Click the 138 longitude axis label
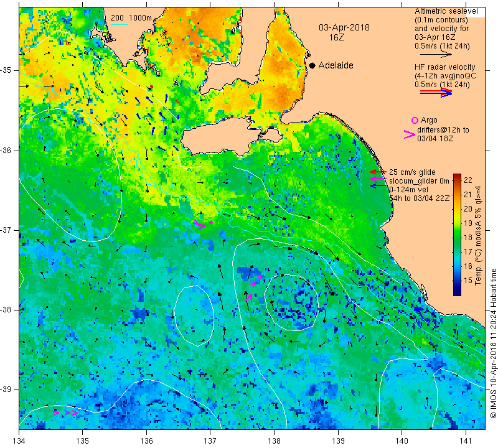This screenshot has height=448, width=498. tap(274, 441)
